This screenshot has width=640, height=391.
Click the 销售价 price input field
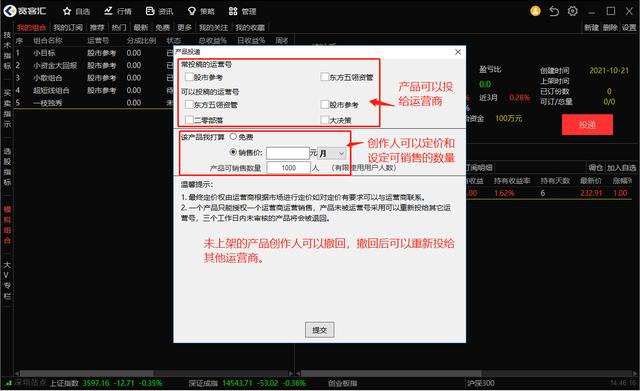tap(288, 153)
